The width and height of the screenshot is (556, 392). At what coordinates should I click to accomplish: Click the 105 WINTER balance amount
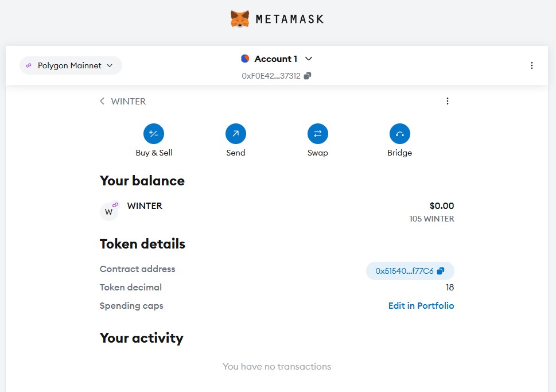(431, 219)
